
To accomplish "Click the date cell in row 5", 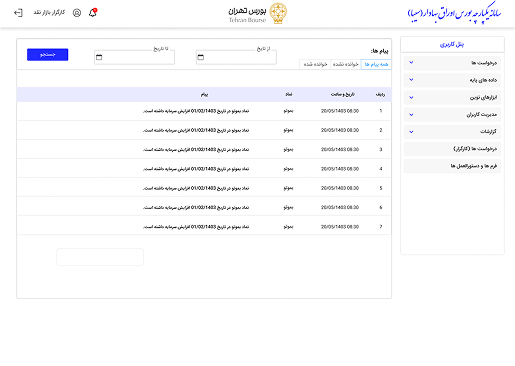I will pyautogui.click(x=340, y=188).
